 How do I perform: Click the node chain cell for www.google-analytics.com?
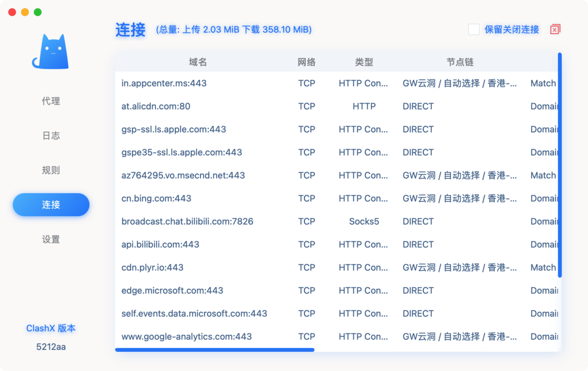pyautogui.click(x=460, y=337)
